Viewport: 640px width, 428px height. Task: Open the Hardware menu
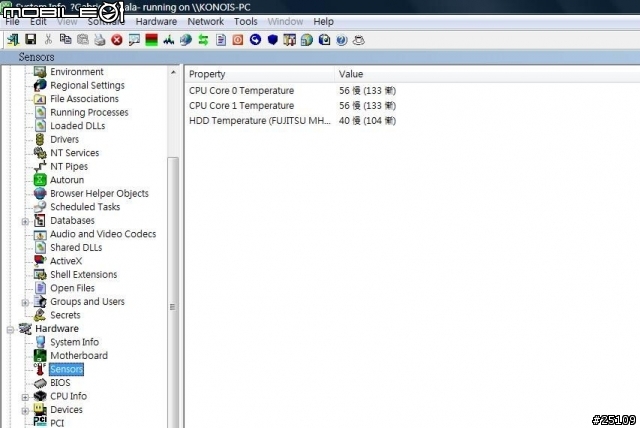[x=156, y=22]
